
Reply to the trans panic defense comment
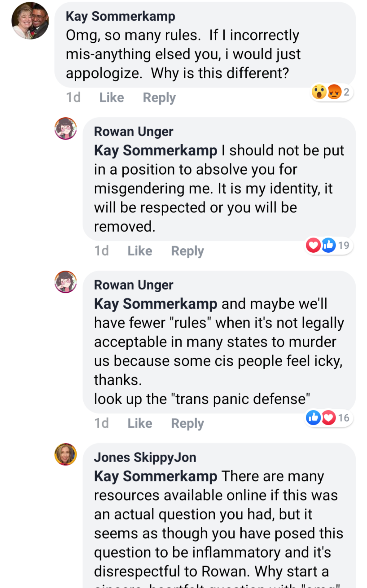[x=187, y=423]
